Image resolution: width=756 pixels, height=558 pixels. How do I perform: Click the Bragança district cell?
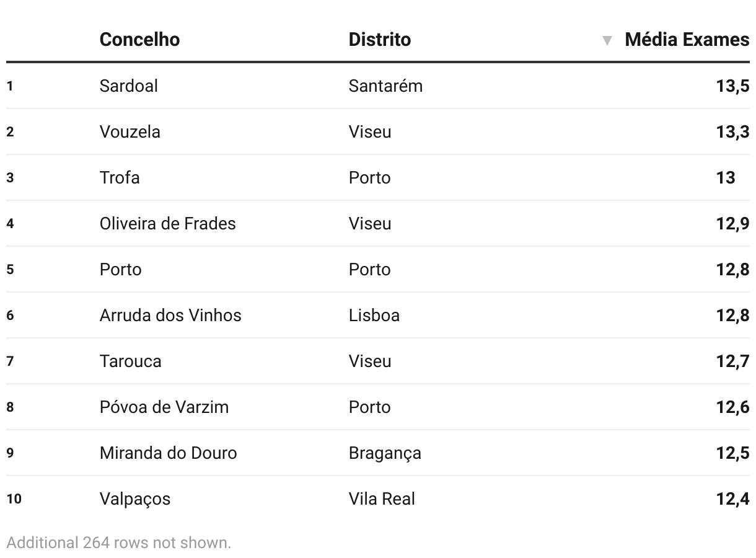pyautogui.click(x=385, y=453)
